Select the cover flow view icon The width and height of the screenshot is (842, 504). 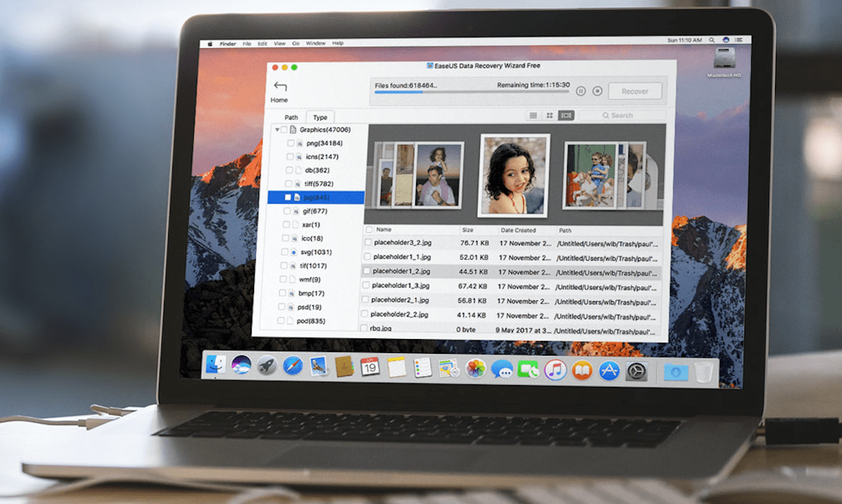coord(566,115)
